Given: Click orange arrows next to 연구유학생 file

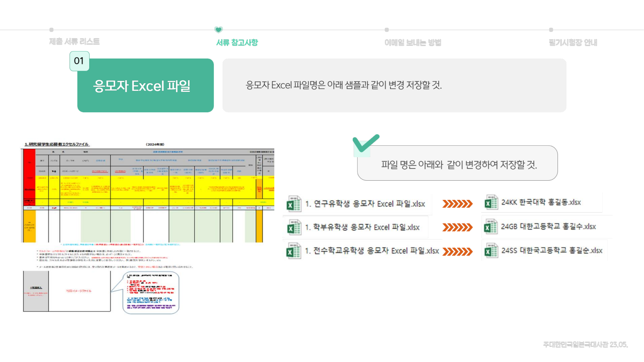Looking at the screenshot, I should [457, 204].
